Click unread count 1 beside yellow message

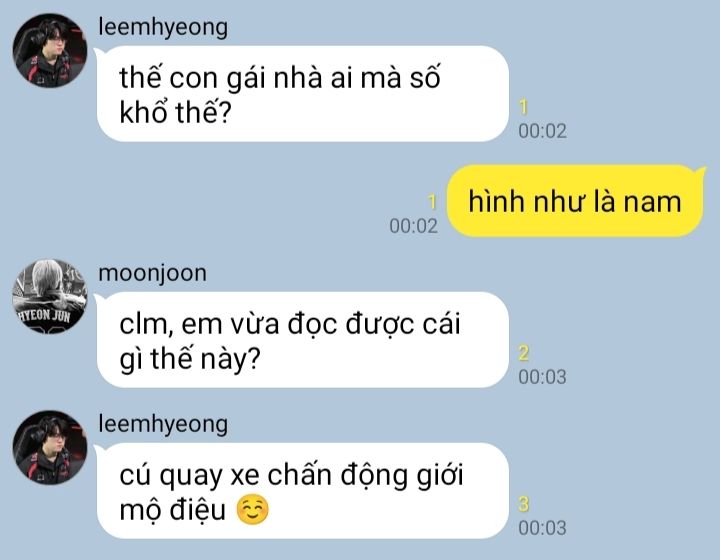[432, 202]
